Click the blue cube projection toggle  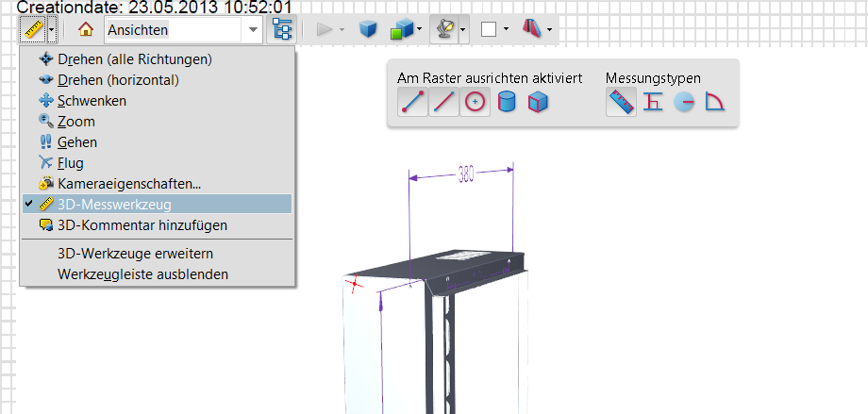[x=368, y=30]
